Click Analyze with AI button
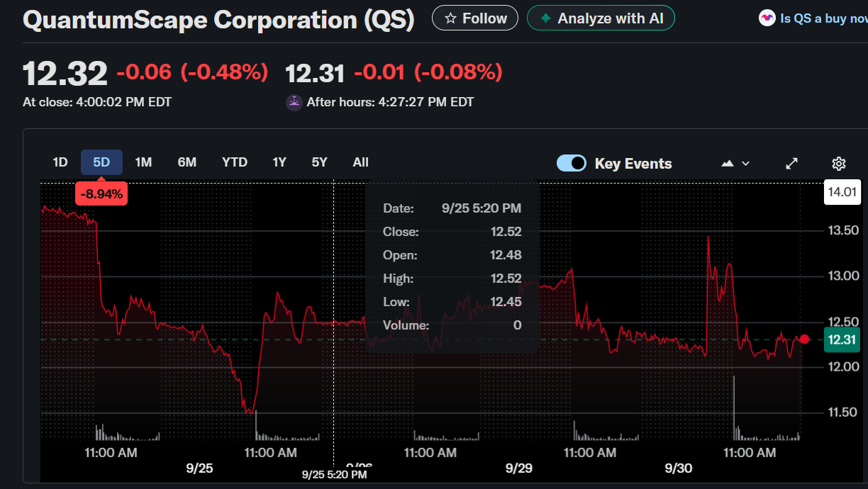 point(601,18)
